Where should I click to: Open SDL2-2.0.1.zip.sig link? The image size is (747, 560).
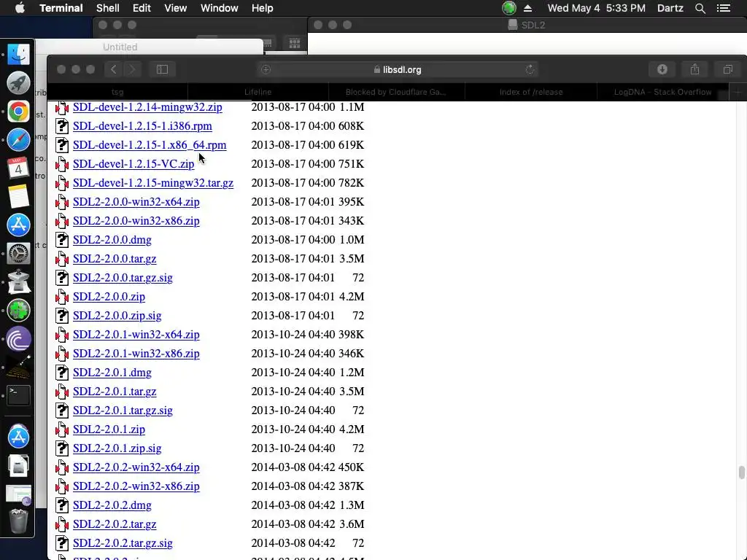pyautogui.click(x=117, y=448)
